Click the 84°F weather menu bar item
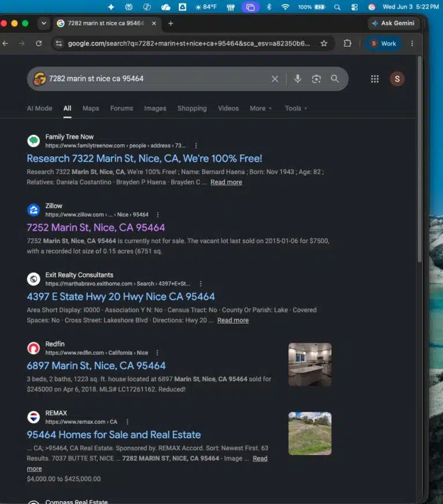Image resolution: width=443 pixels, height=504 pixels. (206, 7)
